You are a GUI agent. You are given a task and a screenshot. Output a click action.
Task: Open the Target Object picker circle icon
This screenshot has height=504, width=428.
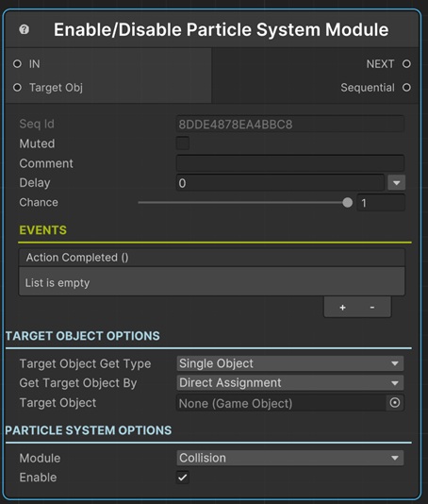coord(395,403)
